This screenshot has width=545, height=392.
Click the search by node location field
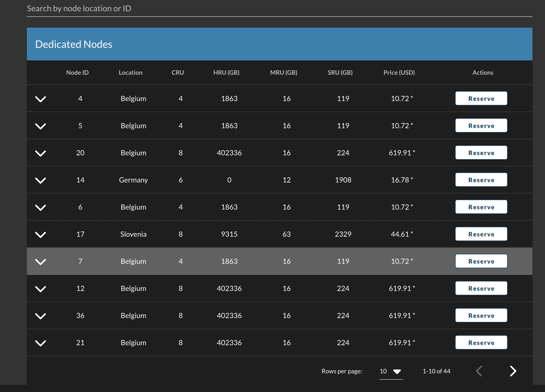154,8
